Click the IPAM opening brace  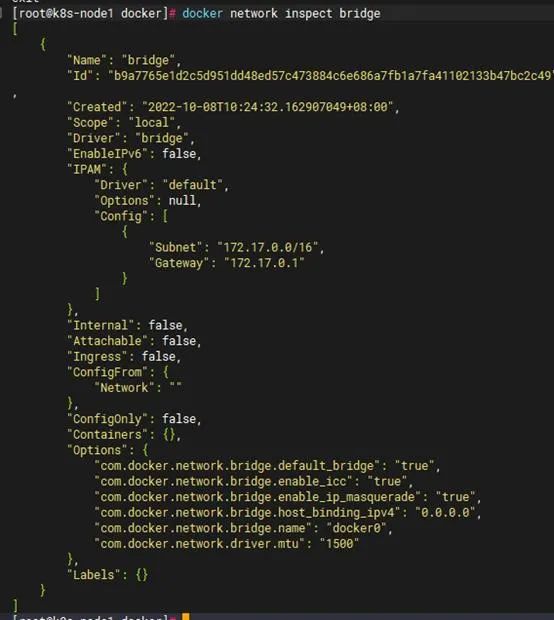(125, 169)
